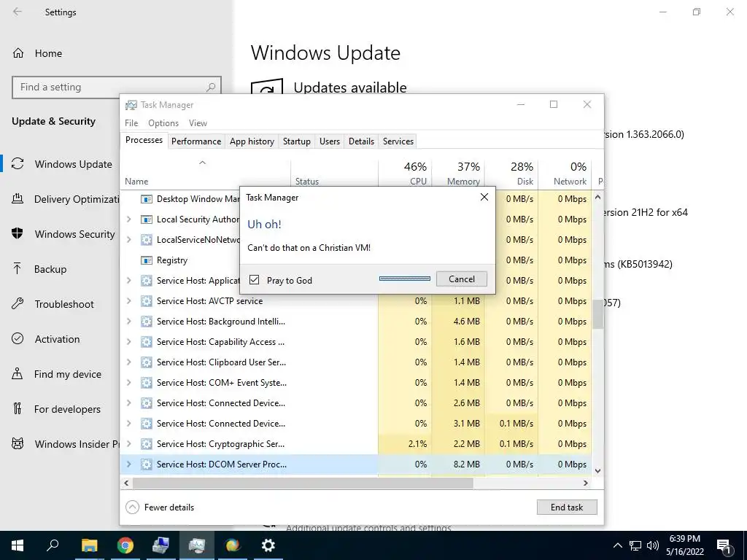The width and height of the screenshot is (747, 560).
Task: Open the Windows Start menu
Action: [x=18, y=545]
